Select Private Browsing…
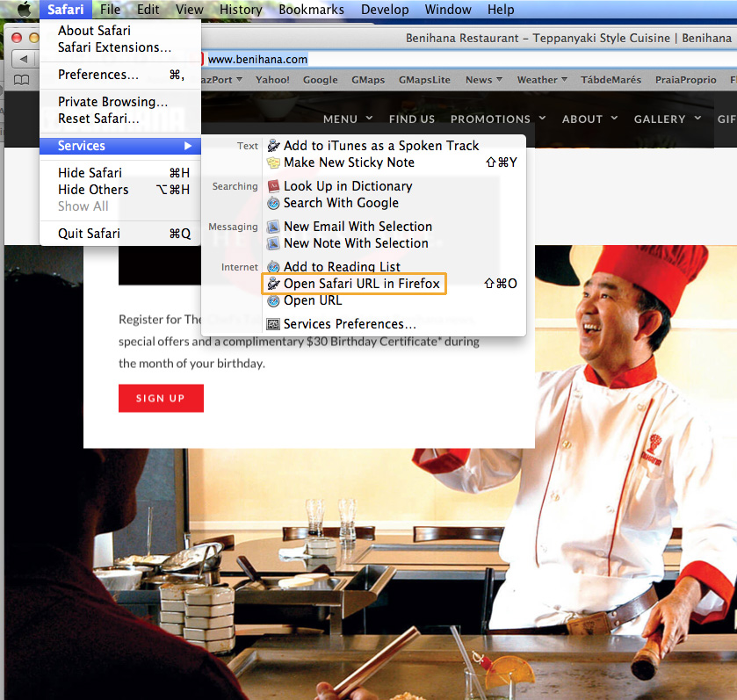The width and height of the screenshot is (737, 700). [x=120, y=102]
